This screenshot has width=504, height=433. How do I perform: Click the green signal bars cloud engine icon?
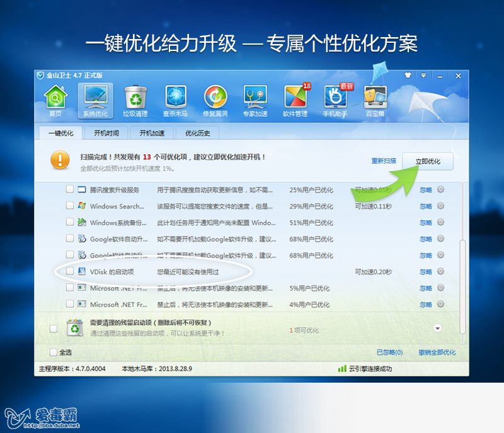tap(342, 368)
